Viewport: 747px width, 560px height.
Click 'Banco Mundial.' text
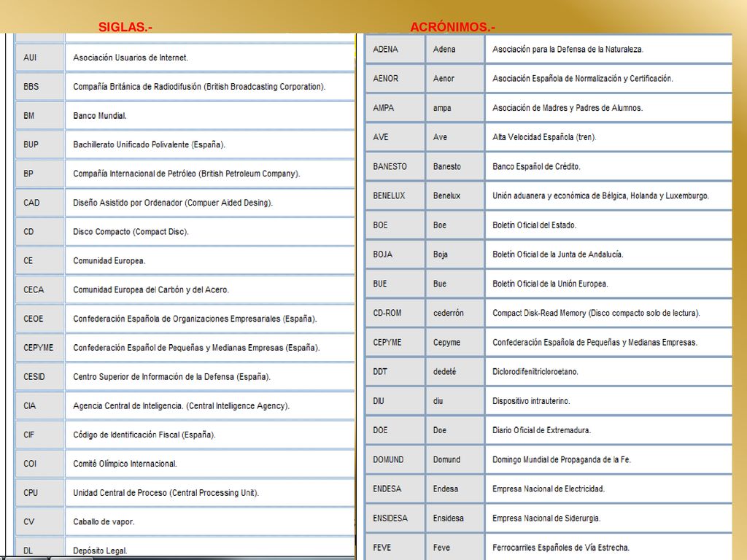99,116
